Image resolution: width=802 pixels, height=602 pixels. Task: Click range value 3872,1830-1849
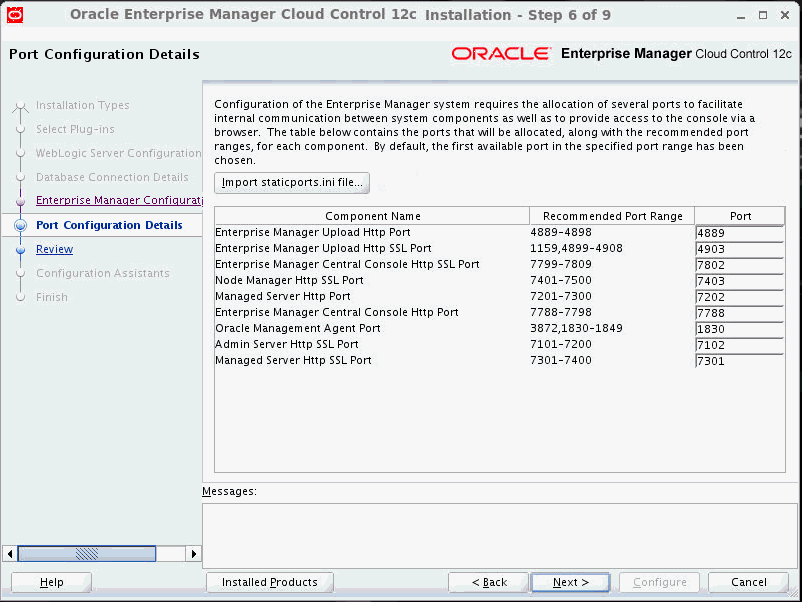576,328
